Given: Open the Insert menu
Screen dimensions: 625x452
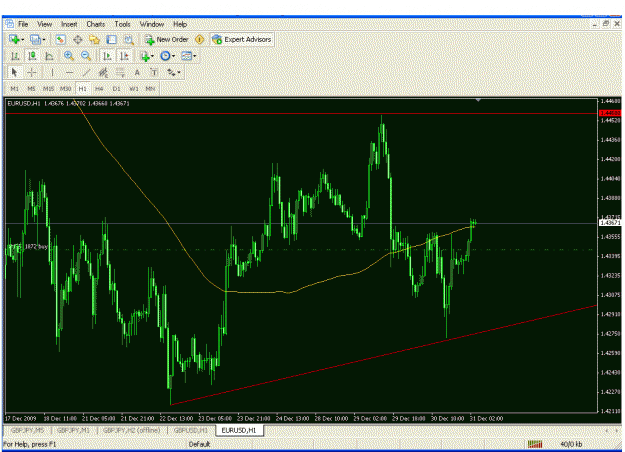Looking at the screenshot, I should click(x=69, y=24).
